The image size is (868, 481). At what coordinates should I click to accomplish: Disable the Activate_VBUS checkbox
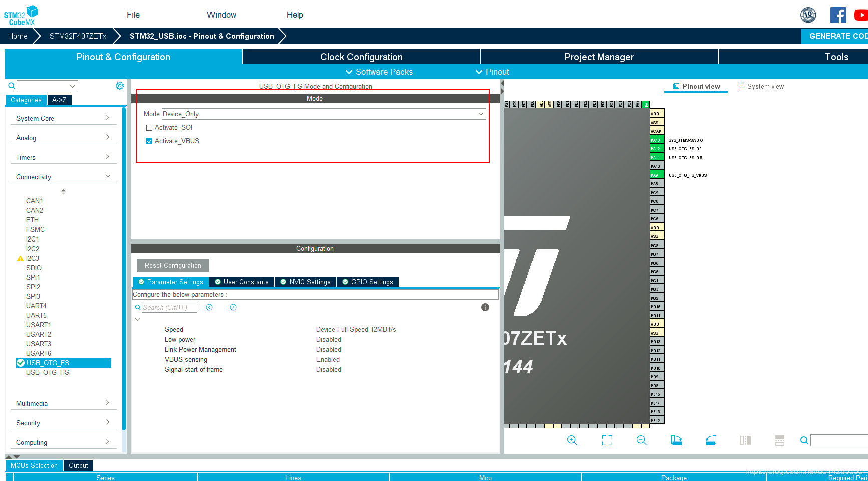(149, 141)
